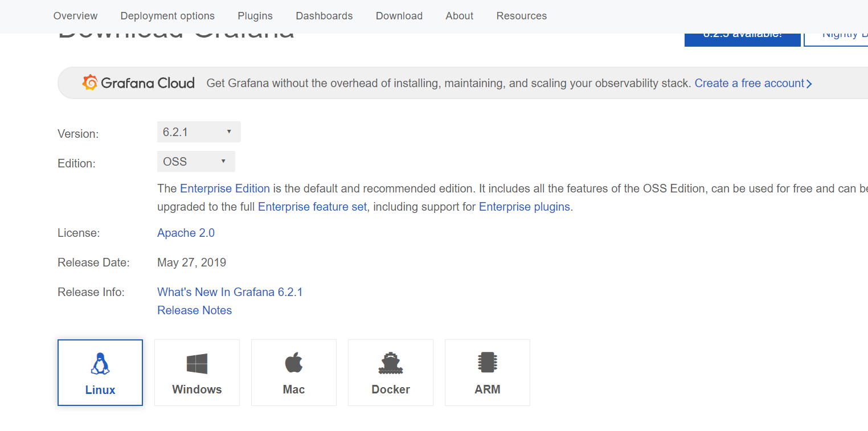This screenshot has width=868, height=431.
Task: Click the blue newer version available button
Action: click(743, 39)
